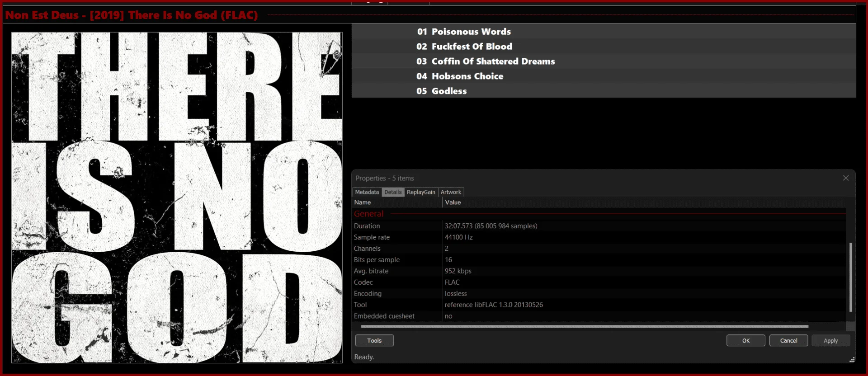Select track 04 Hobsons Choice
This screenshot has width=868, height=376.
tap(604, 76)
